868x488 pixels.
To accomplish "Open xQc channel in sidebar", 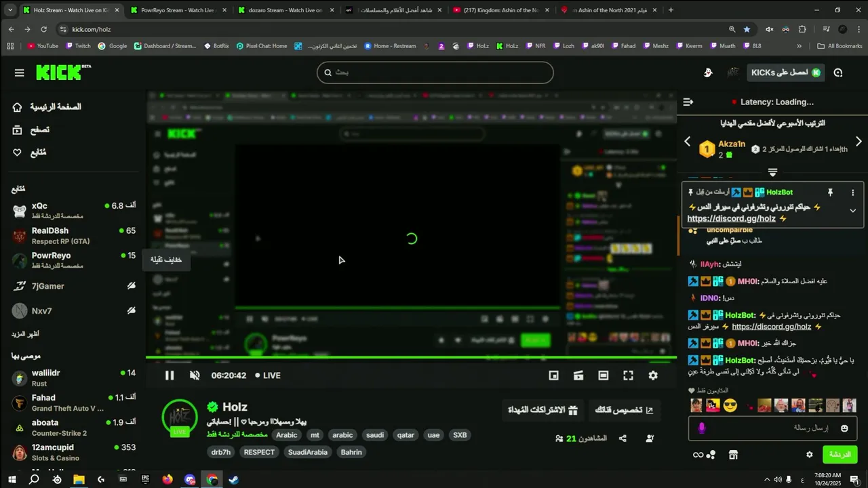I will coord(73,210).
